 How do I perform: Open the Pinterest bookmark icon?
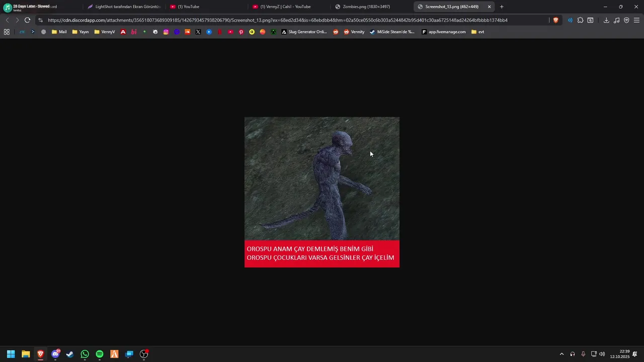click(241, 32)
